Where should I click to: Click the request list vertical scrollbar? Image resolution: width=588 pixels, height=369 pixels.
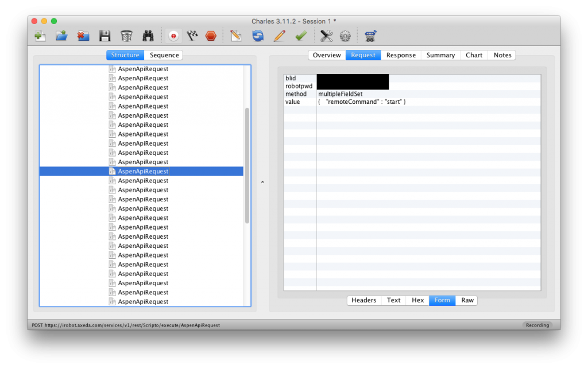point(247,165)
